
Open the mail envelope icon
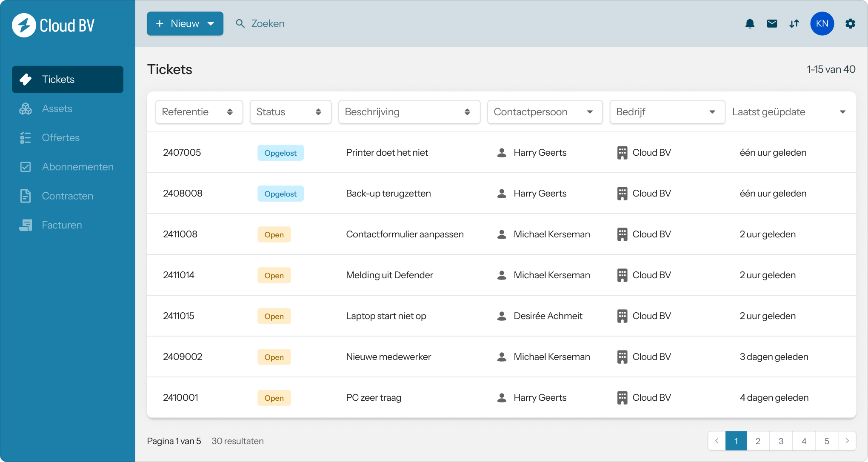pos(772,24)
